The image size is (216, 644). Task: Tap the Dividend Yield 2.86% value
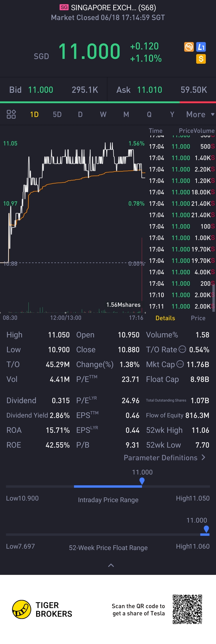[60, 415]
